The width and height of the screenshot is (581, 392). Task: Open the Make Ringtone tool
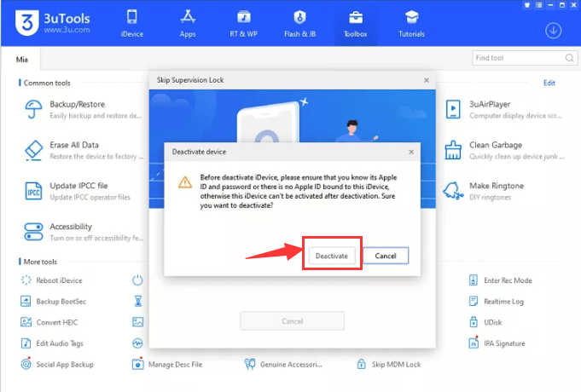(484, 191)
